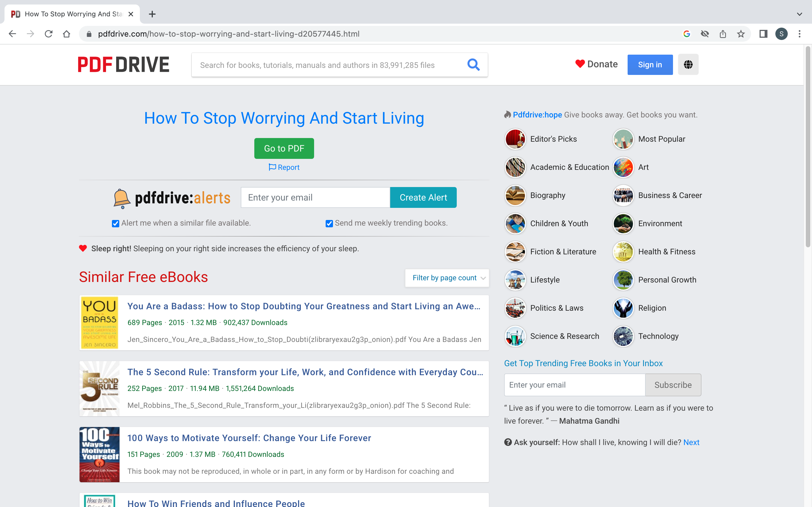Open the You Are a Badass cover thumbnail
This screenshot has width=812, height=507.
[100, 323]
